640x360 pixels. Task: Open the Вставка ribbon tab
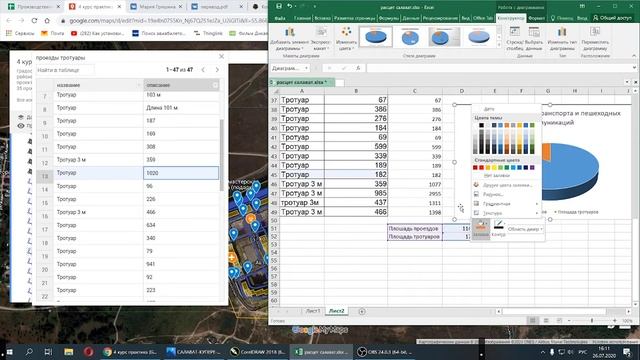click(x=322, y=18)
